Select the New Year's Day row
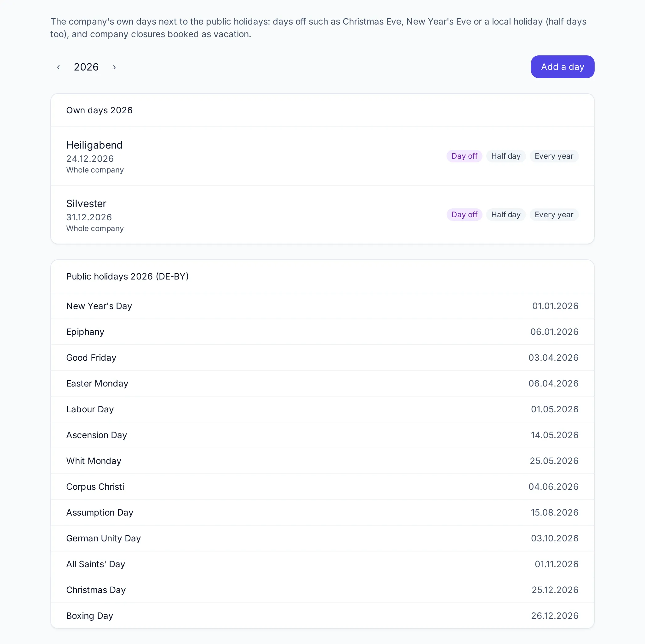The width and height of the screenshot is (645, 644). 322,306
